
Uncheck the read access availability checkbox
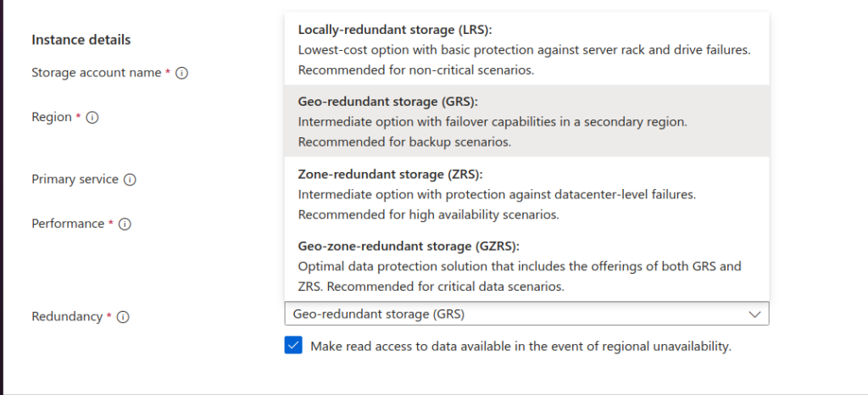293,345
